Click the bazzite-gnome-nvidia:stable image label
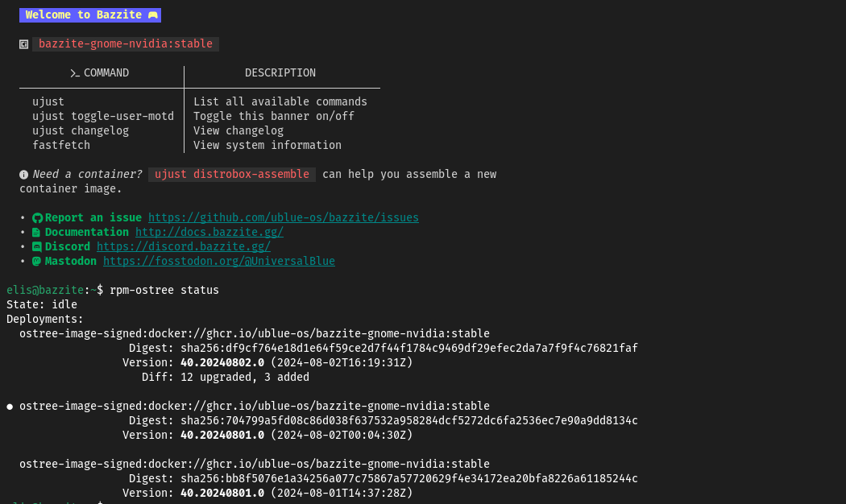This screenshot has width=846, height=504. click(126, 44)
